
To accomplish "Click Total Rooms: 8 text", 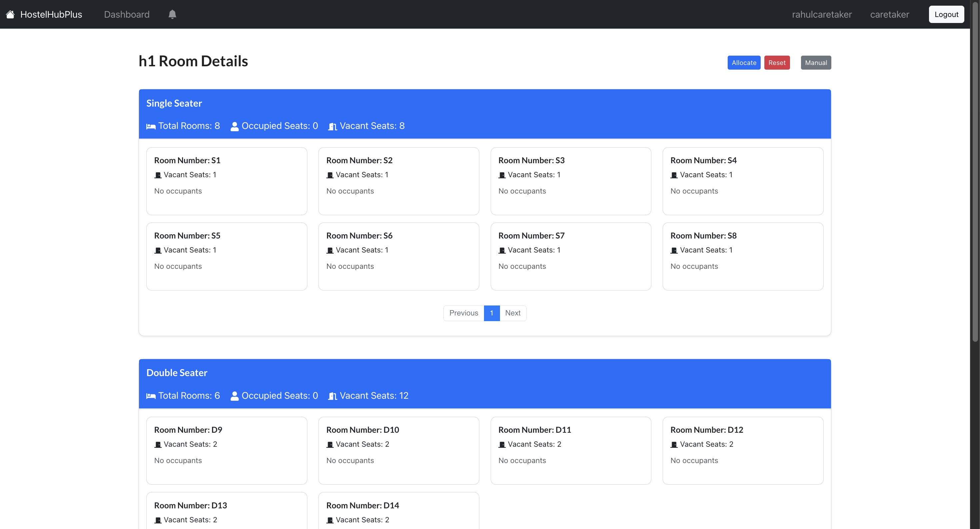I will tap(189, 126).
